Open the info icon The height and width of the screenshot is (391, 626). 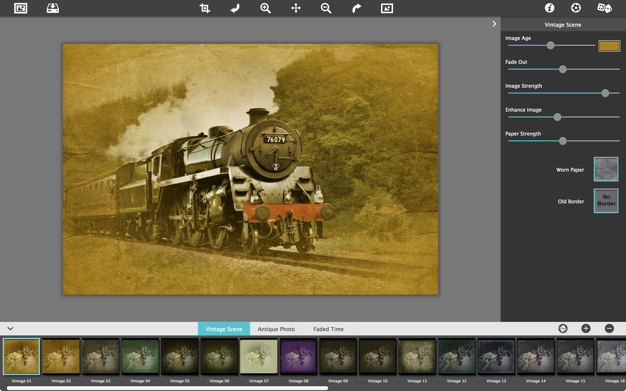point(550,8)
